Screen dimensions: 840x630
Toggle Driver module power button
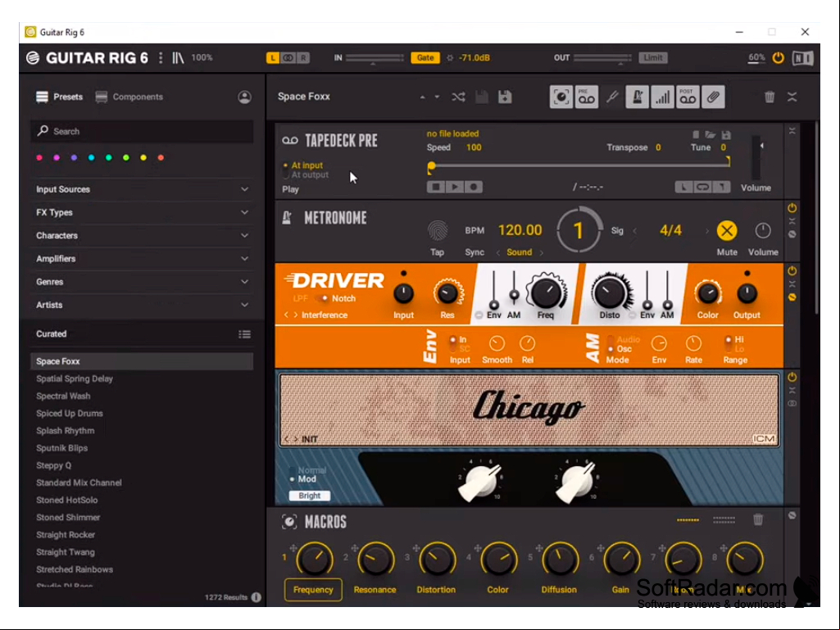click(x=792, y=271)
